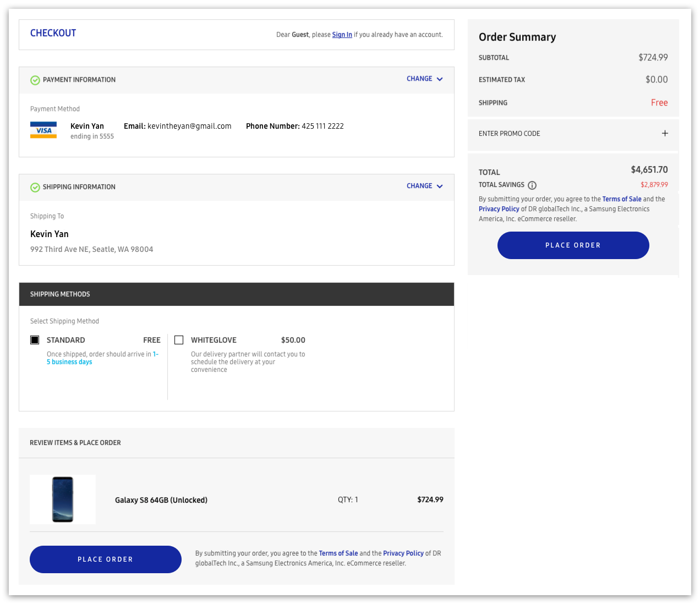Screen dimensions: 700x604
Task: Click the green checkmark beside Shipping Information
Action: (35, 188)
